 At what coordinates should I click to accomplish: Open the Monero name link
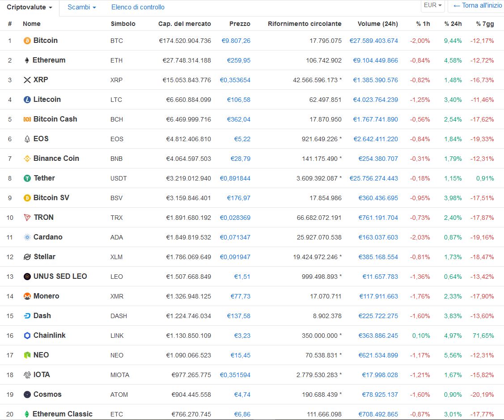47,296
